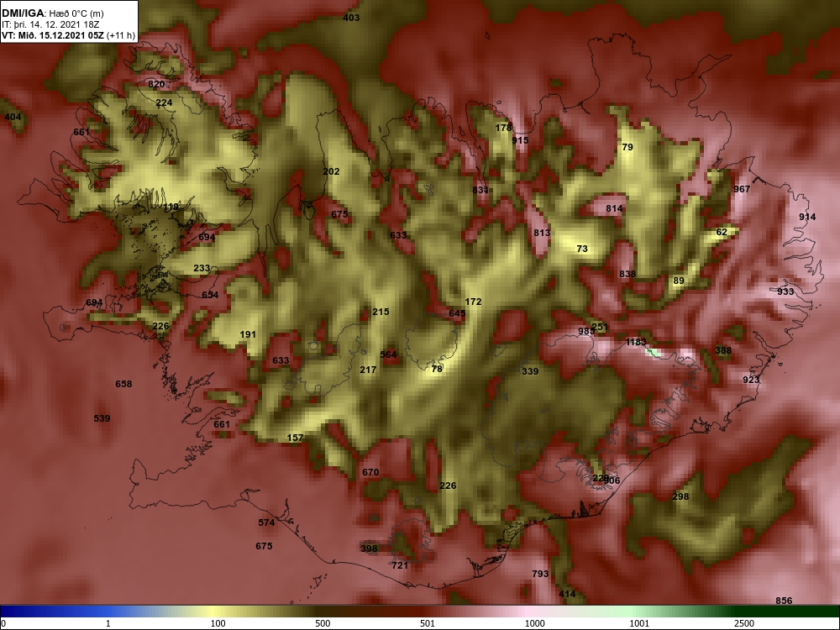Click the map value 914
The image size is (840, 630).
pos(807,217)
